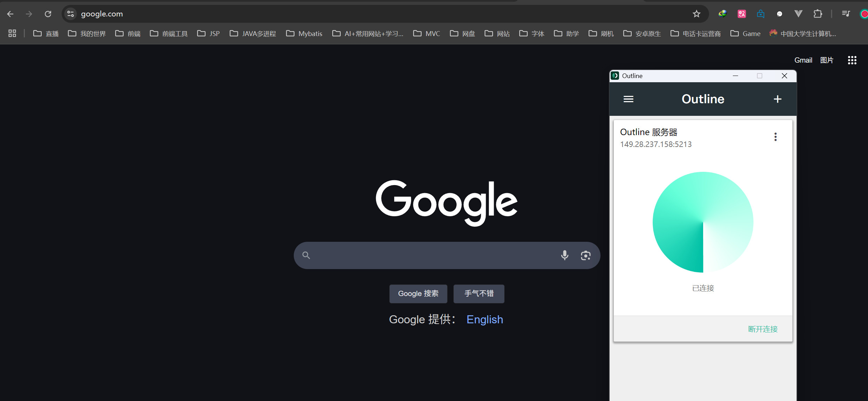The height and width of the screenshot is (401, 868).
Task: Open the media controls playlist icon
Action: (x=846, y=14)
